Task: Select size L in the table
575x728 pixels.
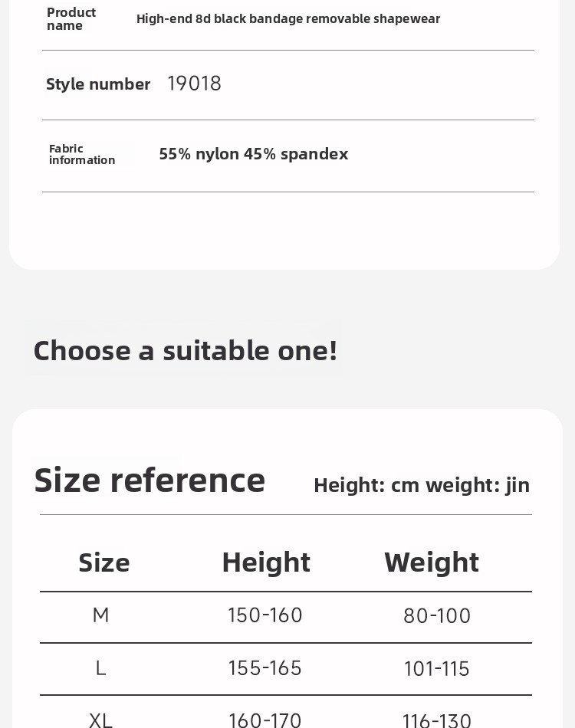Action: point(100,668)
